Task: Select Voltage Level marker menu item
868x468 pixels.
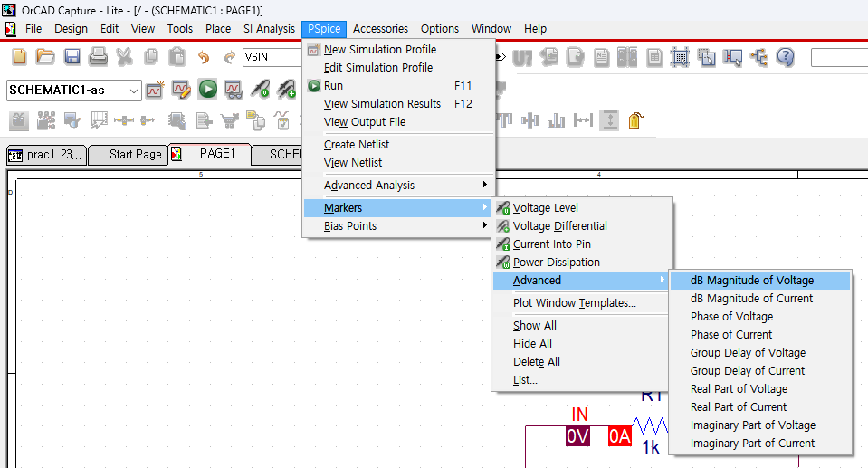Action: tap(582, 207)
